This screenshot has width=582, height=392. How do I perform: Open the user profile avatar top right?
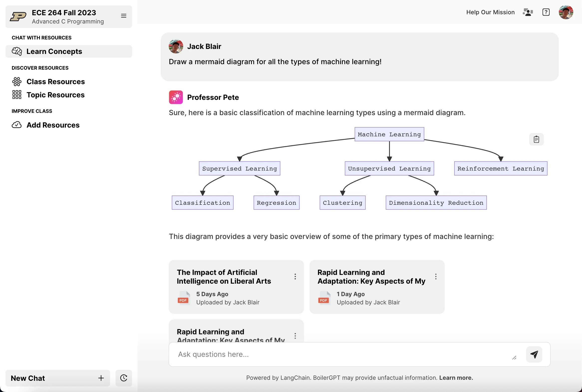[x=566, y=12]
